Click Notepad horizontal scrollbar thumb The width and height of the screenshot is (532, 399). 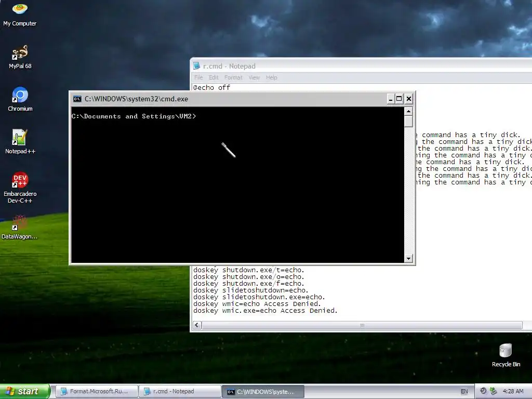pos(362,325)
